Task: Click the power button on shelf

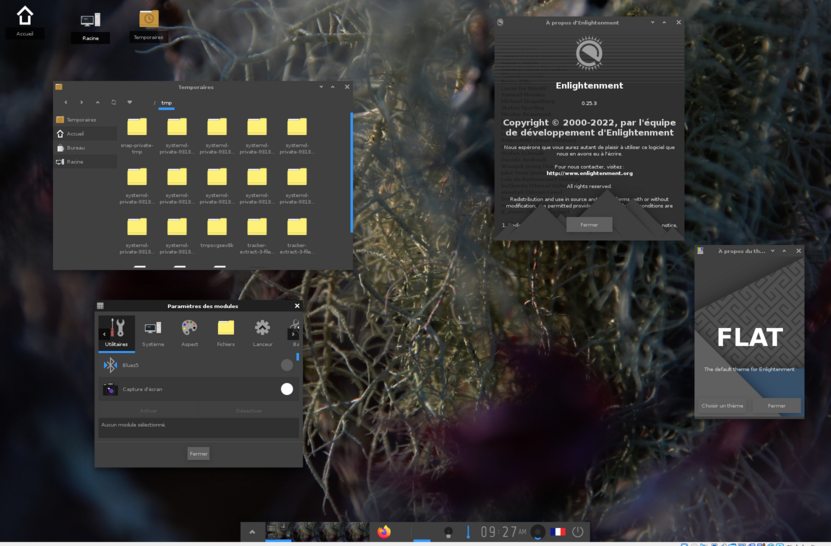Action: (x=578, y=532)
